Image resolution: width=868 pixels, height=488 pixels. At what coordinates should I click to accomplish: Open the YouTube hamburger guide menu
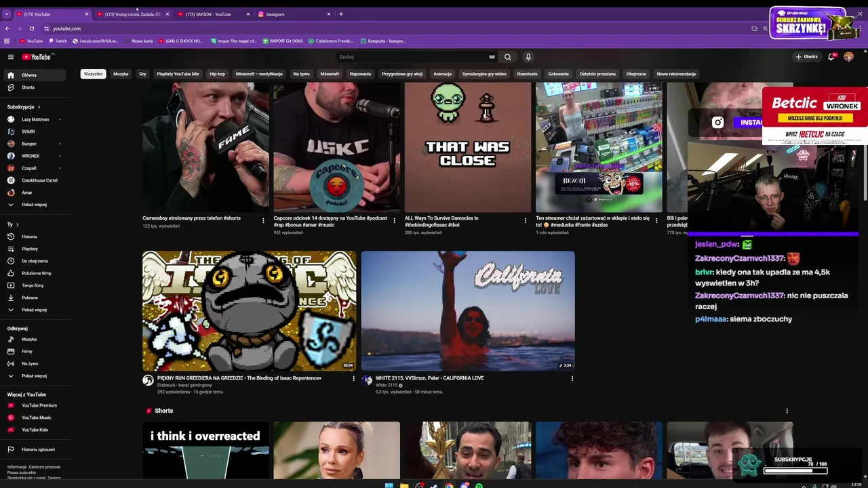pos(11,57)
